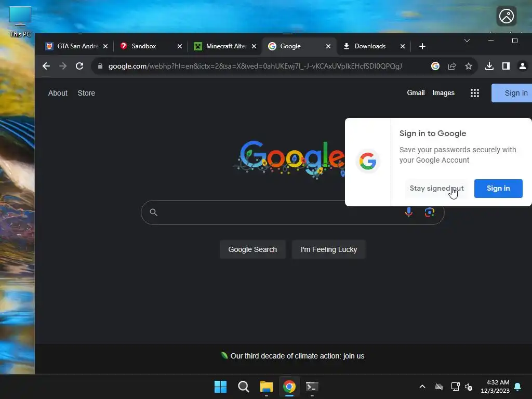Open a new tab with the plus button

pos(422,46)
